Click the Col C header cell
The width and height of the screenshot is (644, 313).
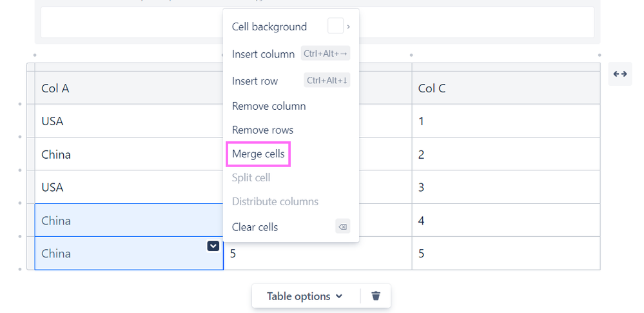(x=506, y=88)
